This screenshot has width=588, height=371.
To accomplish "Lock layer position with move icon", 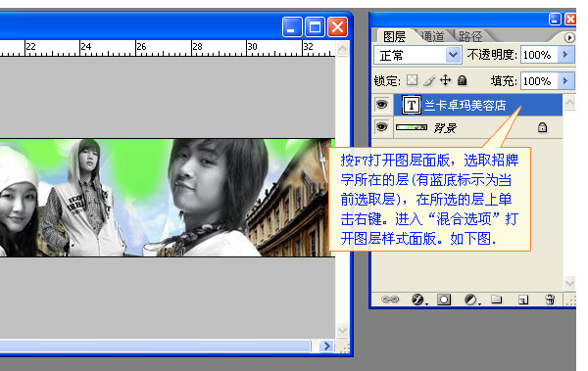I will [x=445, y=80].
